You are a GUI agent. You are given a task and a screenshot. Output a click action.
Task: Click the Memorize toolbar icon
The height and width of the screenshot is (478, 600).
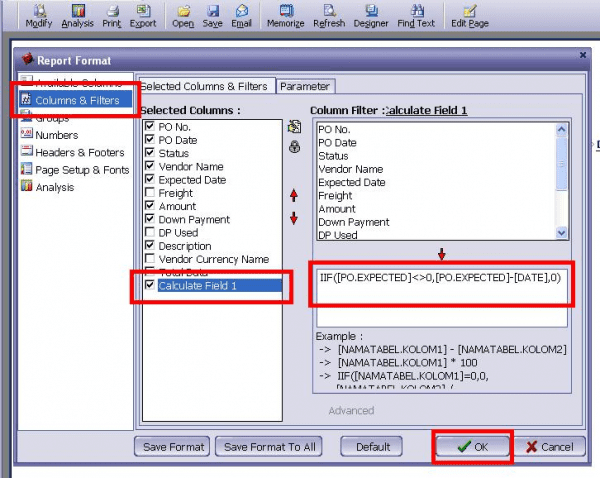pyautogui.click(x=284, y=15)
